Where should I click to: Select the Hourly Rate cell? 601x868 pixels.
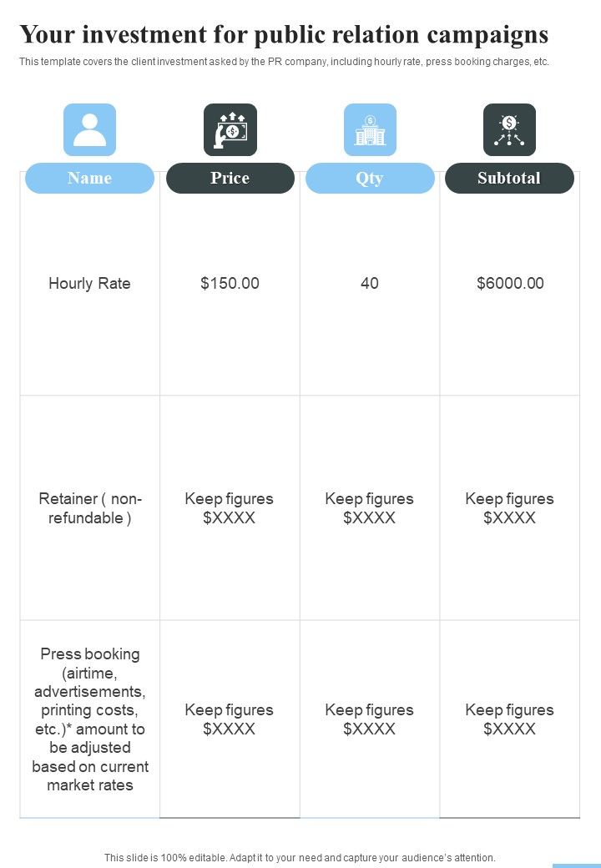coord(89,284)
